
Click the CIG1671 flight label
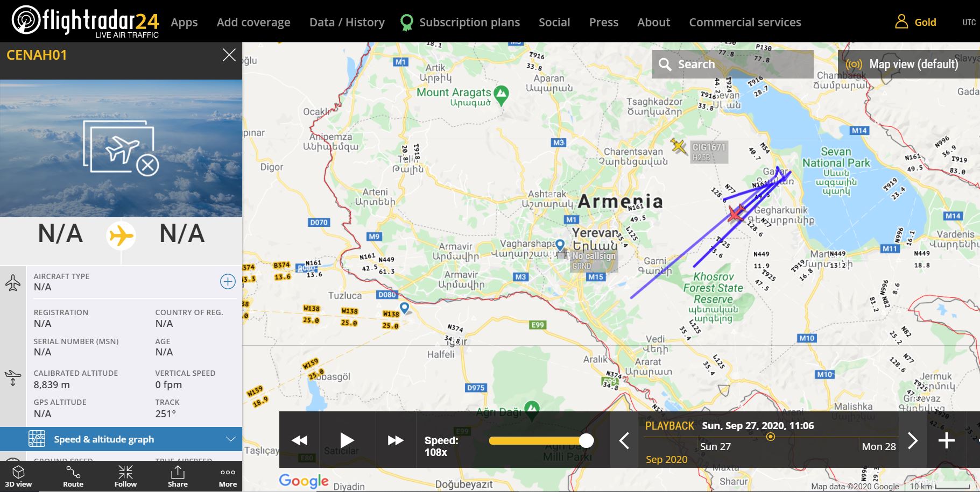709,152
